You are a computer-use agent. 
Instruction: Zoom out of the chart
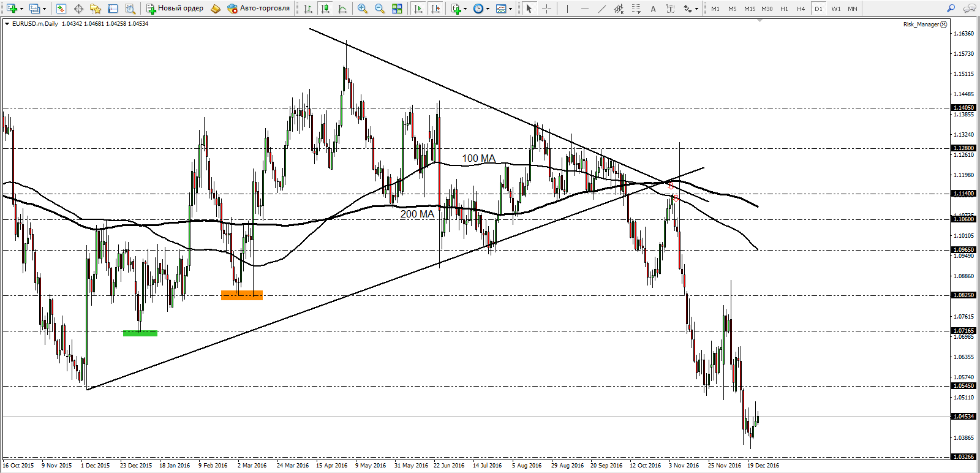(380, 9)
